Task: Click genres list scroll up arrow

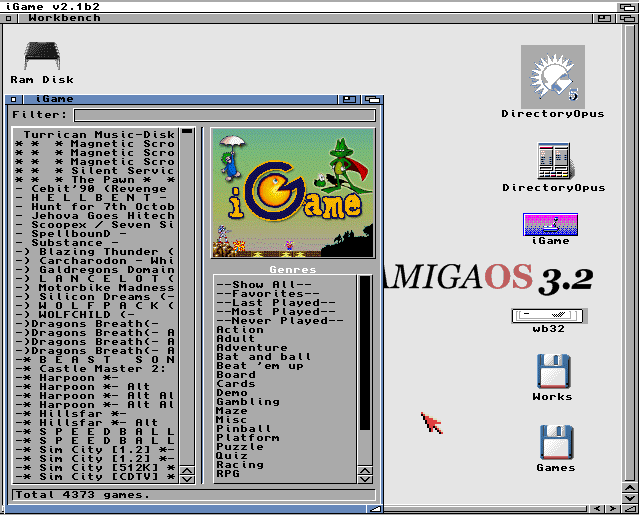Action: click(x=365, y=471)
